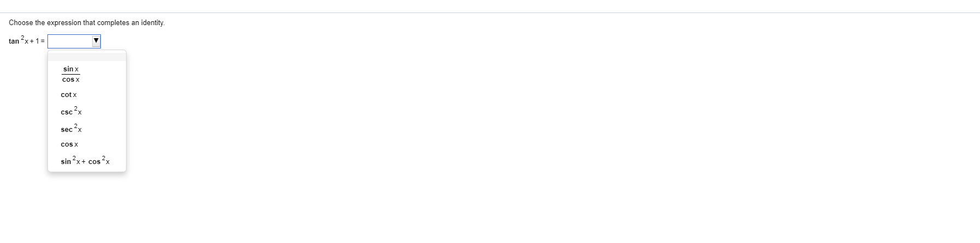The height and width of the screenshot is (243, 980).
Task: Select the cot x option
Action: pos(69,95)
